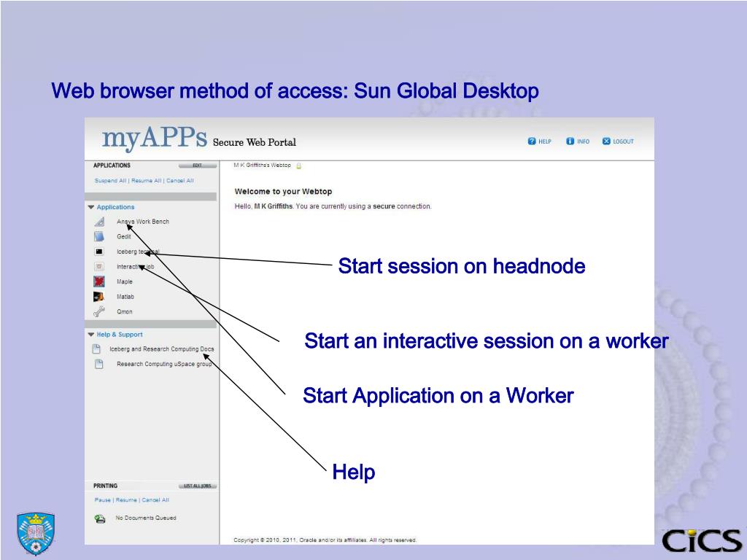Click the 'M K Griffiths's Webtop' title text
This screenshot has width=747, height=560.
tap(262, 166)
